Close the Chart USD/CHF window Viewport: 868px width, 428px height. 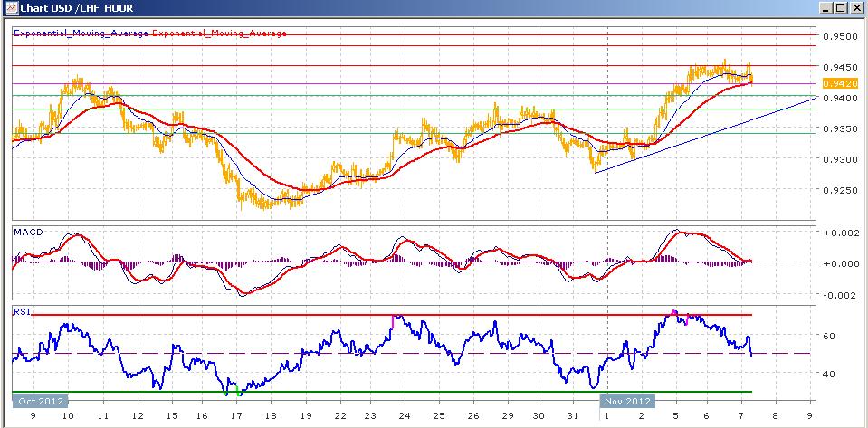pos(855,8)
